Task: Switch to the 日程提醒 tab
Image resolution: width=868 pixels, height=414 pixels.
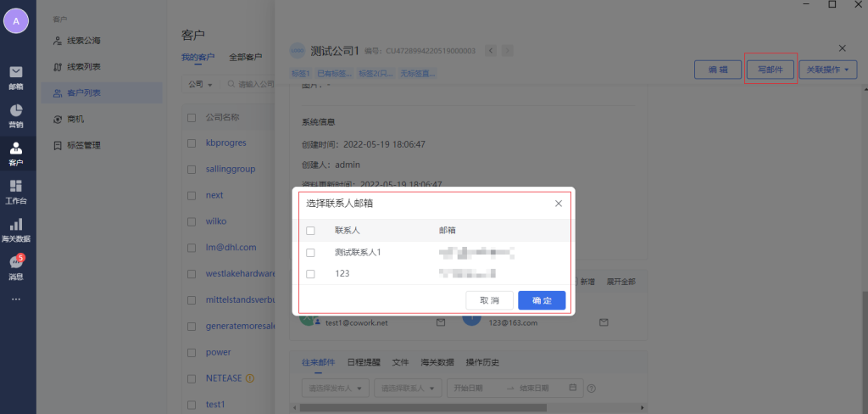Action: point(364,362)
